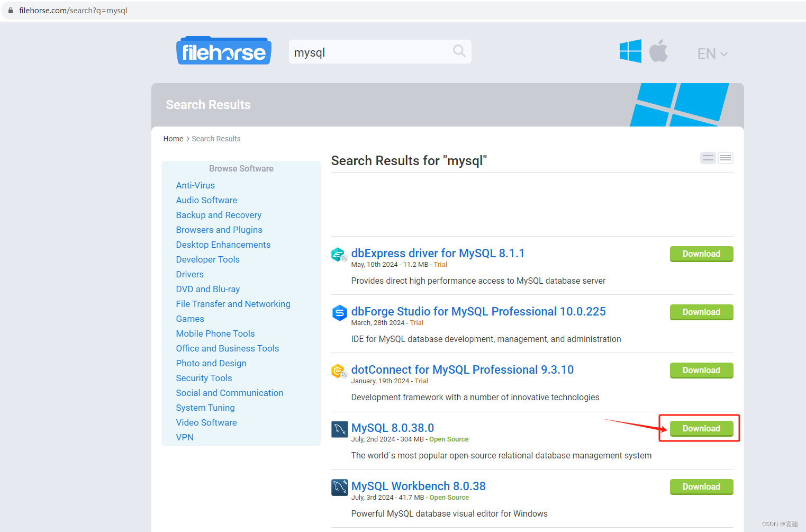806x532 pixels.
Task: Click the dbForge Studio product icon
Action: click(x=339, y=313)
